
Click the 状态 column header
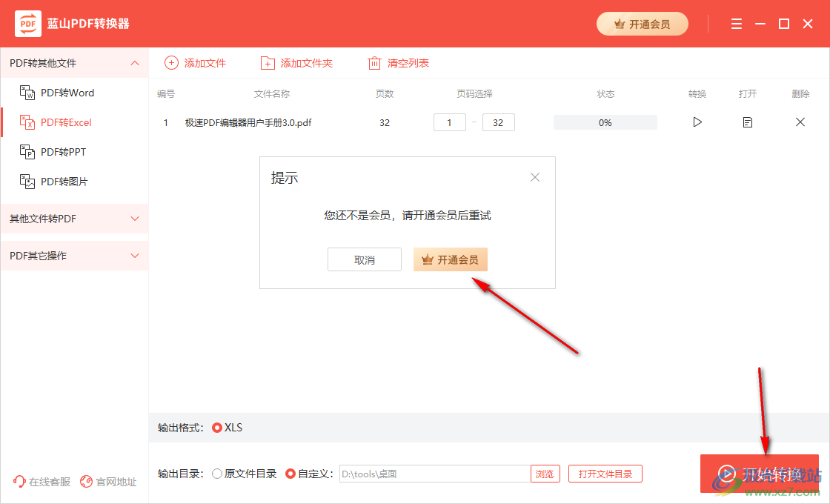605,93
